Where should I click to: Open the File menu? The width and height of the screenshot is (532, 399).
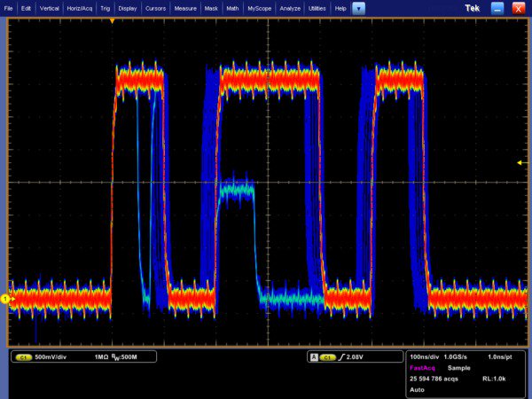tap(8, 8)
